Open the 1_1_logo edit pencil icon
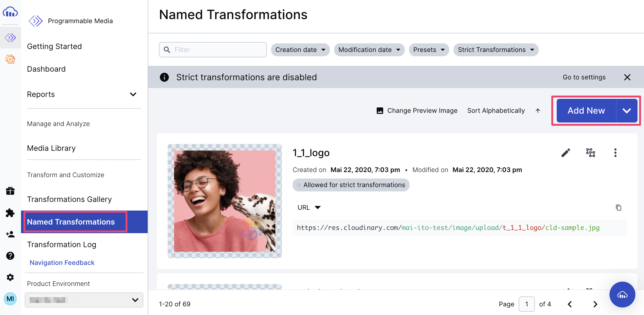644x315 pixels. [x=566, y=152]
